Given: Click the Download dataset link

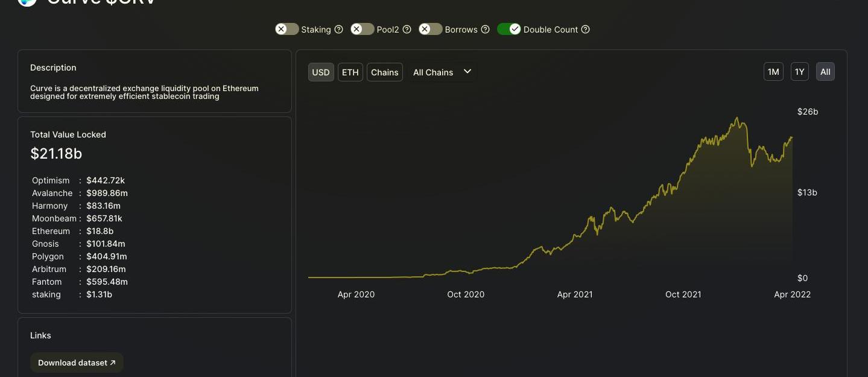Looking at the screenshot, I should [x=77, y=363].
